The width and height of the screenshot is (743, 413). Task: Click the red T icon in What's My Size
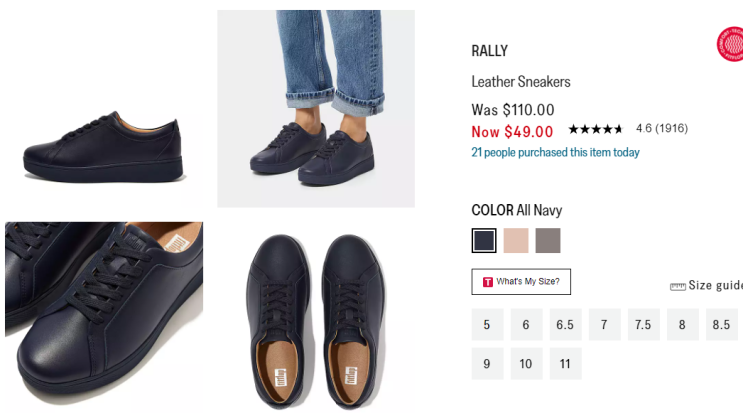[487, 282]
